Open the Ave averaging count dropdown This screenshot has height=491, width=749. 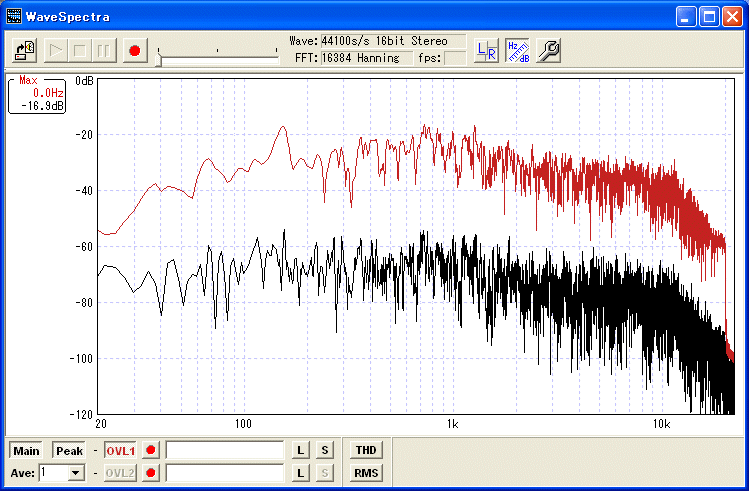pyautogui.click(x=75, y=473)
